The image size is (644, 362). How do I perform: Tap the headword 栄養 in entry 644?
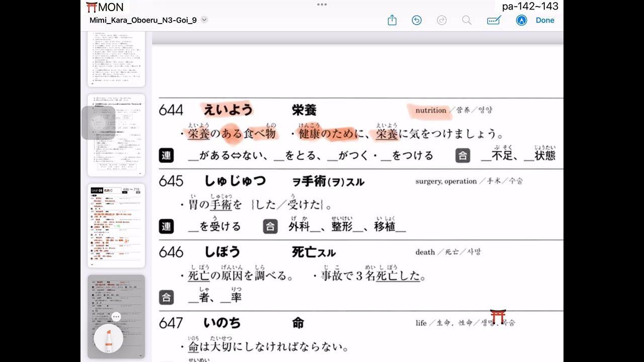[x=304, y=110]
